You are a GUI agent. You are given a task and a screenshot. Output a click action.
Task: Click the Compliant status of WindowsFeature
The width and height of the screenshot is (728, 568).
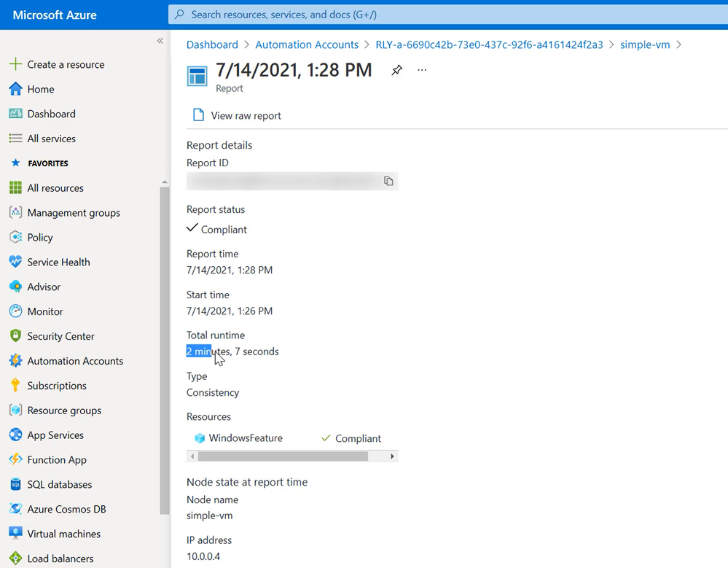click(x=351, y=438)
